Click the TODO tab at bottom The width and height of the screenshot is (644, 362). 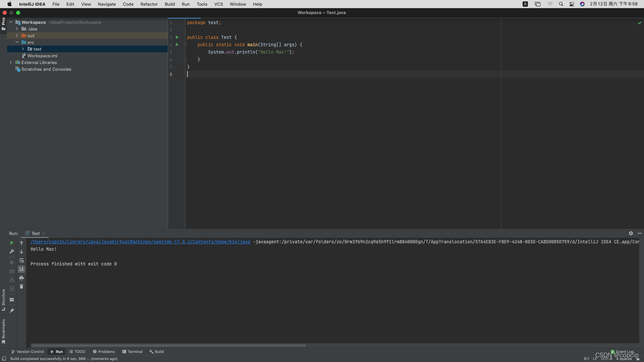pos(79,351)
